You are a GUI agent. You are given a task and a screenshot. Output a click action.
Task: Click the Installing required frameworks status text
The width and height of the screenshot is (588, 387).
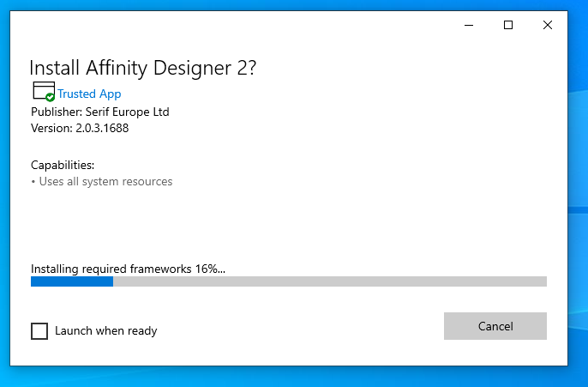128,269
